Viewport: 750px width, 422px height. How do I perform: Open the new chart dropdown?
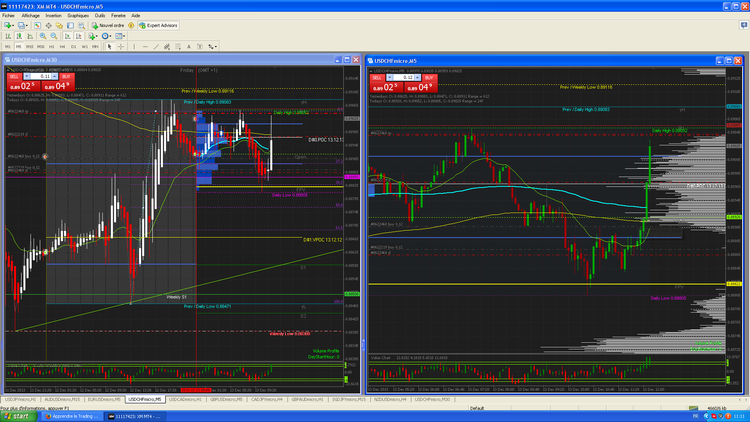tap(10, 25)
